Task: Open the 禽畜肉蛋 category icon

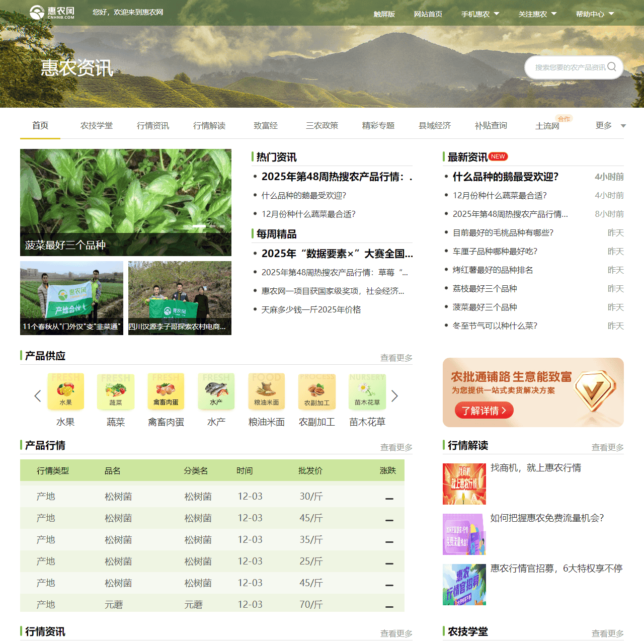Action: point(166,391)
